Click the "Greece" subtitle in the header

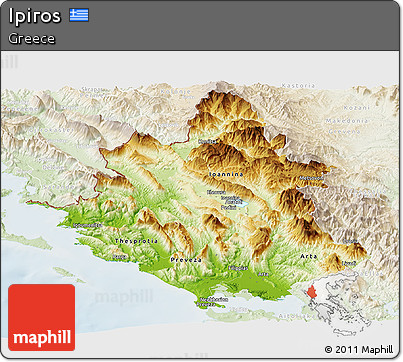tap(32, 39)
